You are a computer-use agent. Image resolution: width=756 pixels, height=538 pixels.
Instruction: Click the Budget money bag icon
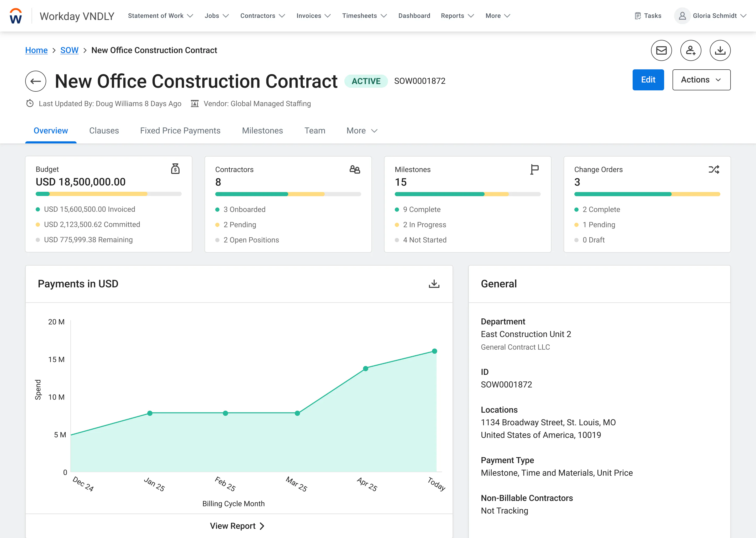tap(175, 169)
